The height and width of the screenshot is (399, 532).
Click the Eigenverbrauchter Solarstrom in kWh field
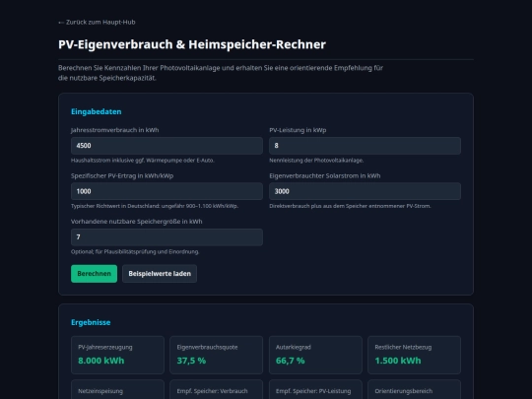(365, 191)
